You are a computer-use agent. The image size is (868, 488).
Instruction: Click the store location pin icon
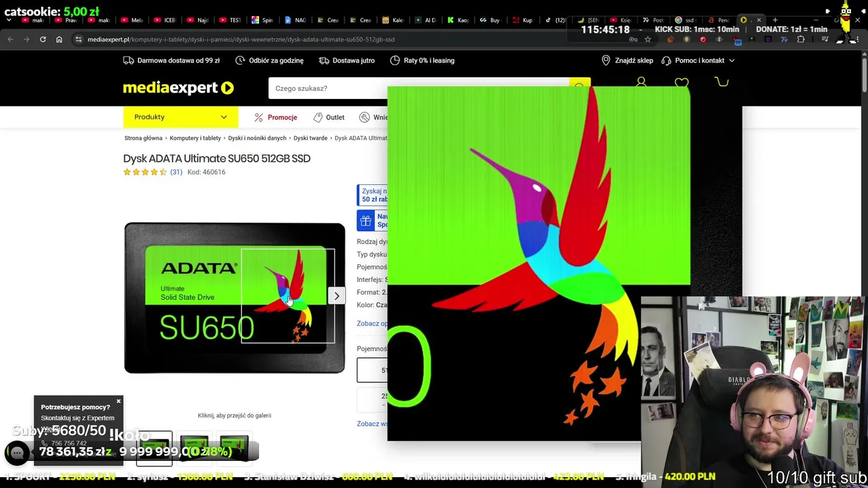click(x=606, y=60)
